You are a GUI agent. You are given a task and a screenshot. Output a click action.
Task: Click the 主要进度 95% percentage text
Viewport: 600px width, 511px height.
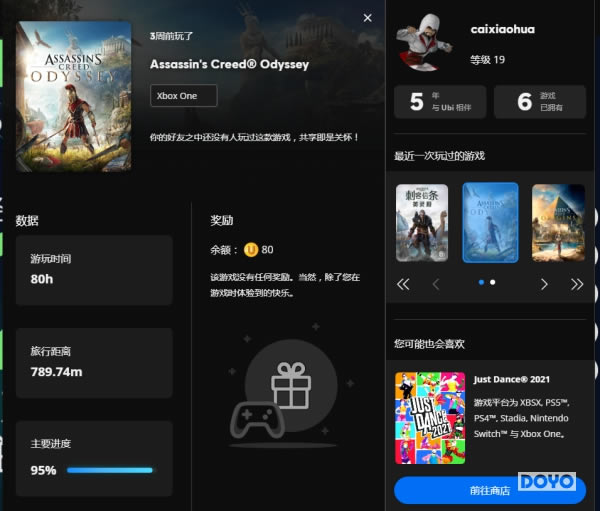[x=43, y=470]
